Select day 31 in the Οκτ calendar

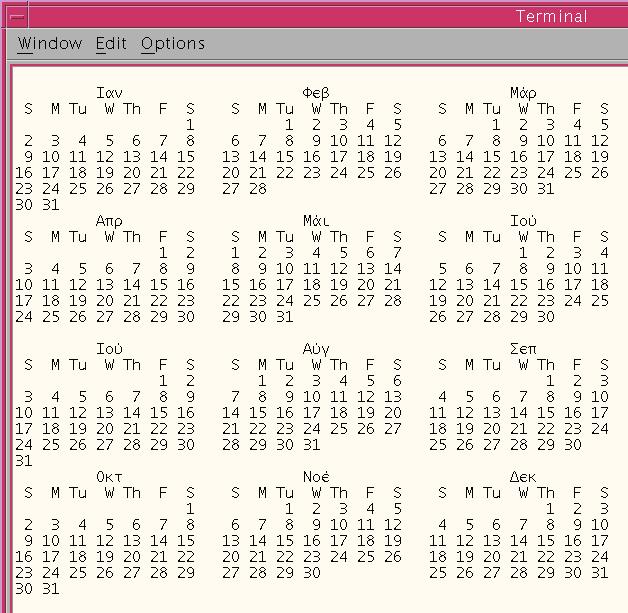[x=51, y=589]
